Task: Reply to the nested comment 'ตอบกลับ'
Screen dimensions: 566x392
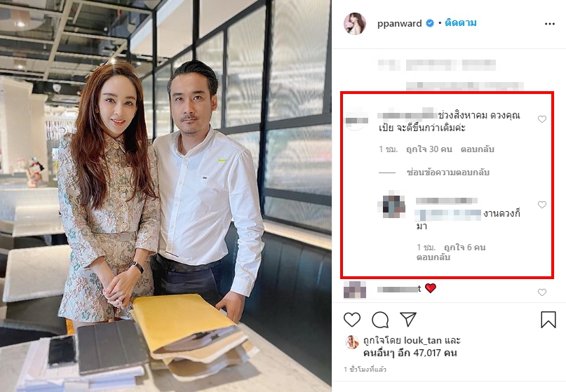Action: (x=433, y=257)
